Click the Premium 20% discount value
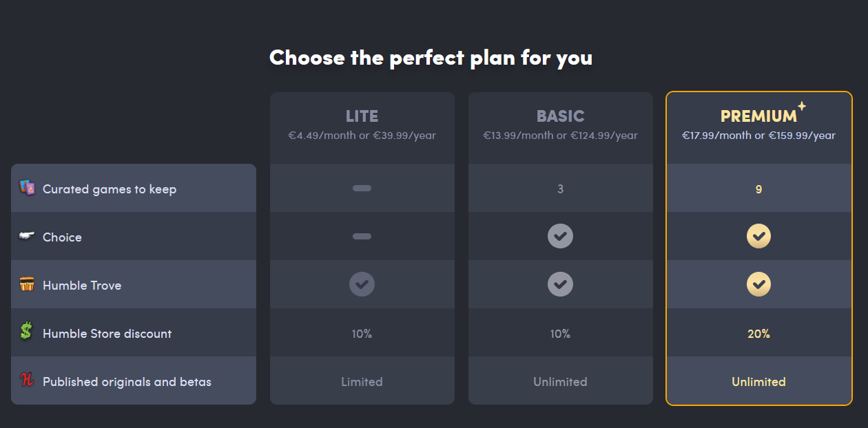 758,334
